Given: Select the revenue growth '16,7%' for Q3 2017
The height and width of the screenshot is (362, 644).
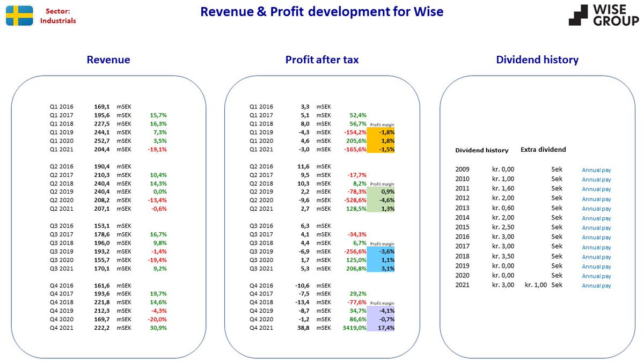Looking at the screenshot, I should tap(159, 235).
